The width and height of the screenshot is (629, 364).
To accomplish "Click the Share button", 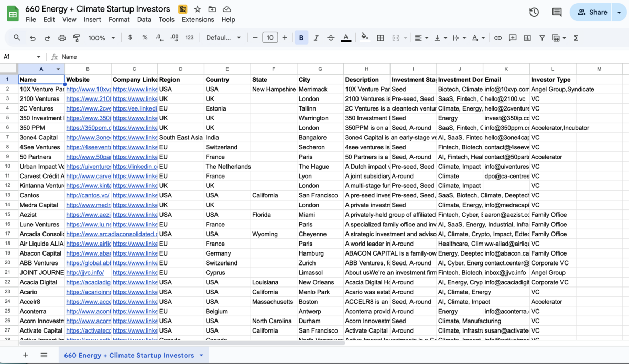I will point(592,12).
